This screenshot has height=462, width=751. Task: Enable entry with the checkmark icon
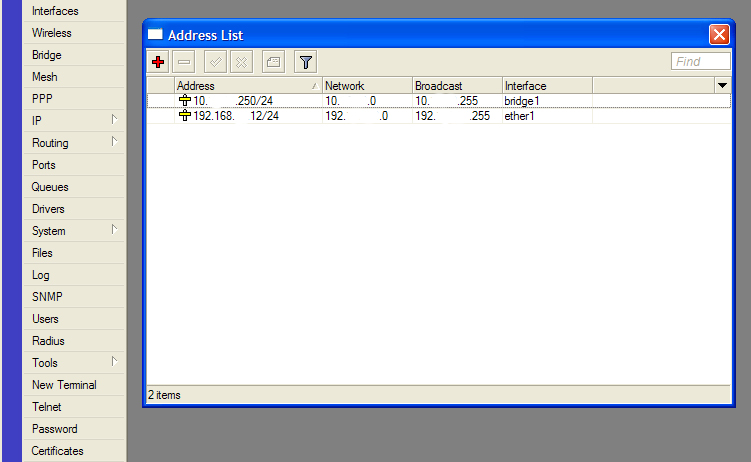click(x=216, y=62)
